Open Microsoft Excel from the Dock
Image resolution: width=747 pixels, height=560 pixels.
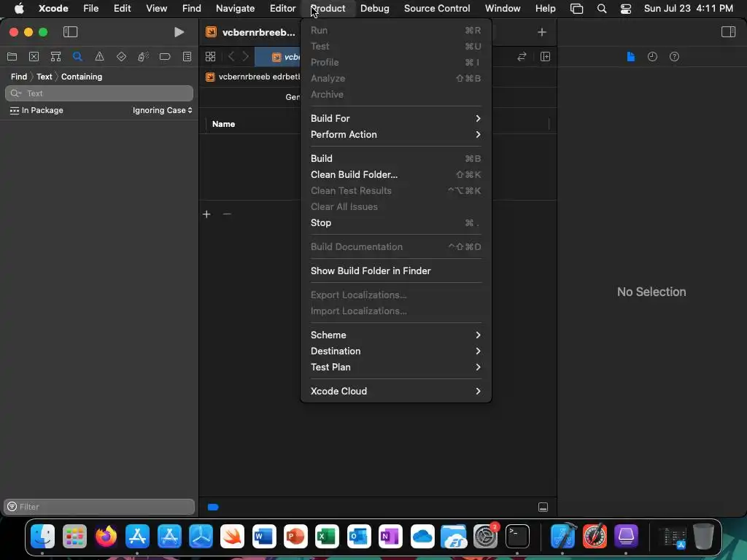click(x=328, y=537)
